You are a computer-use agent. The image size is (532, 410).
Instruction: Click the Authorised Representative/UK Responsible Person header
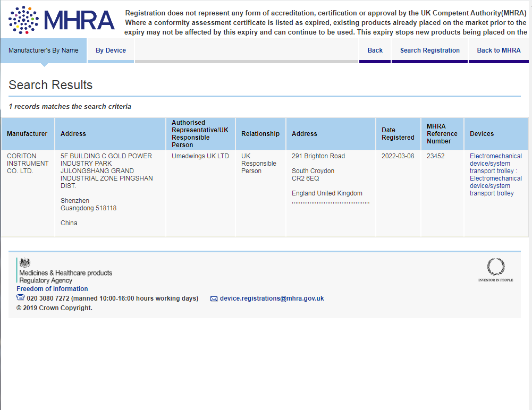(200, 134)
